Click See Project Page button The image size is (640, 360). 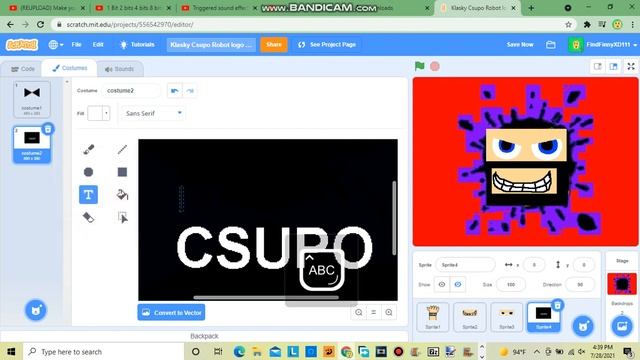click(327, 44)
